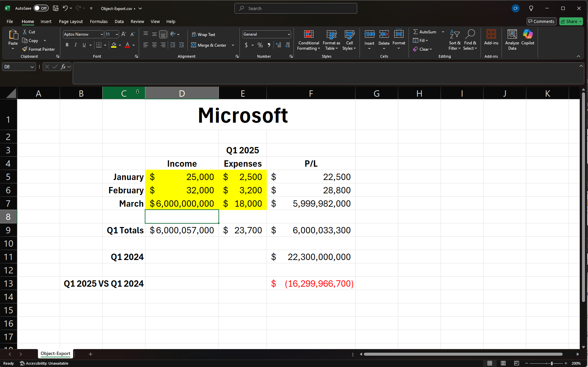Viewport: 588px width, 367px height.
Task: Open the font name dropdown
Action: tap(102, 34)
